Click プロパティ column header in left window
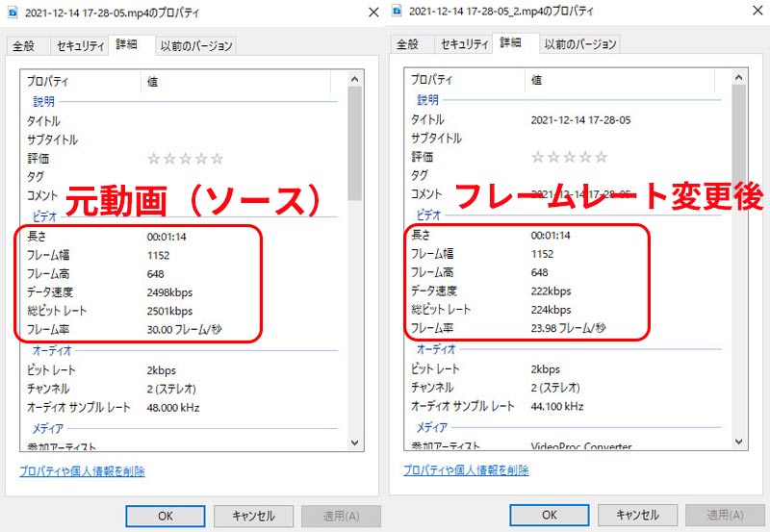 click(x=82, y=82)
